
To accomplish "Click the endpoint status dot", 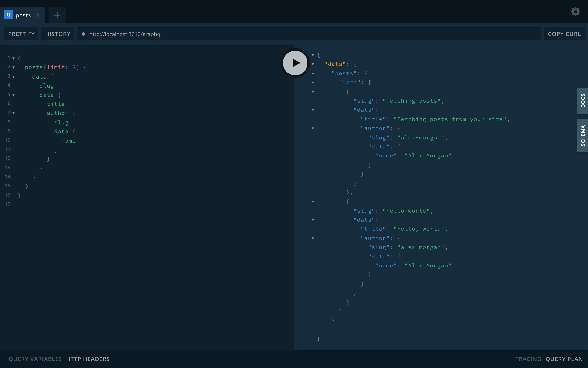I will [83, 34].
